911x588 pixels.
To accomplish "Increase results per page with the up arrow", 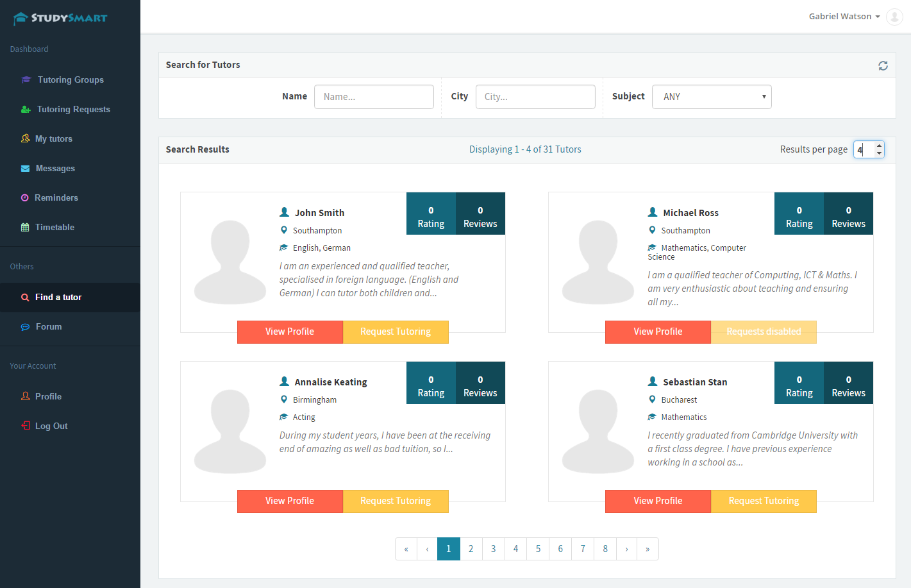I will point(878,146).
